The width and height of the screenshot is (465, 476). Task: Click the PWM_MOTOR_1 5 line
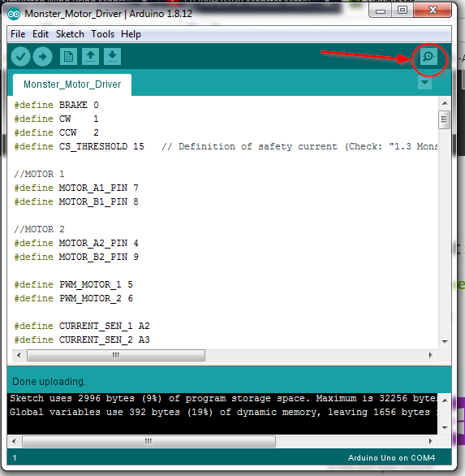click(73, 284)
